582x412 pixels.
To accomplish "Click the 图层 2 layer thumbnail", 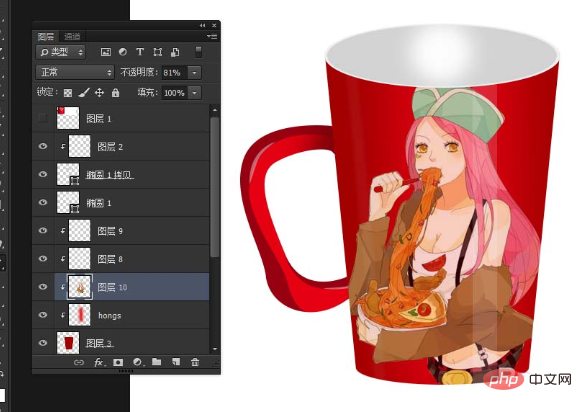I will pyautogui.click(x=79, y=146).
